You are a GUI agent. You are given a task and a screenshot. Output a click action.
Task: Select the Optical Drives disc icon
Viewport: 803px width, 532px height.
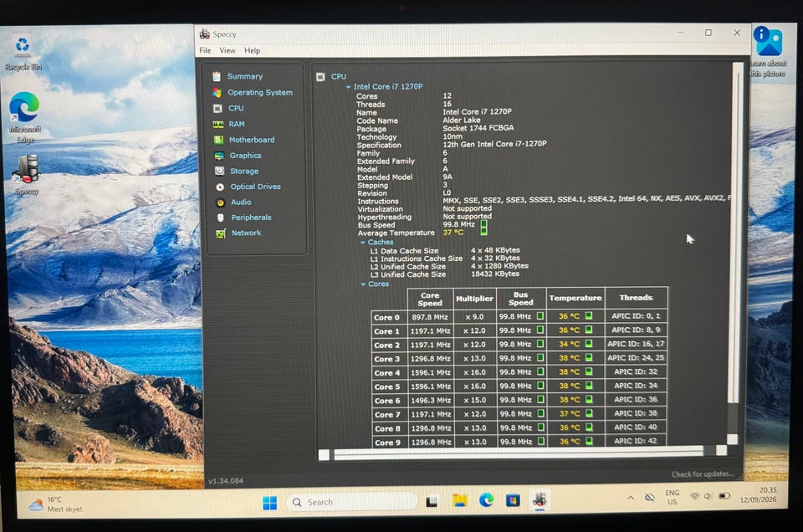[x=220, y=187]
